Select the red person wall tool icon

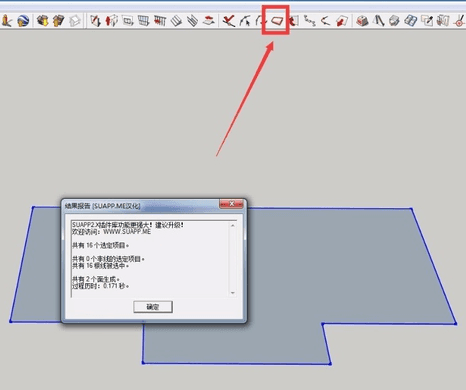tap(111, 21)
